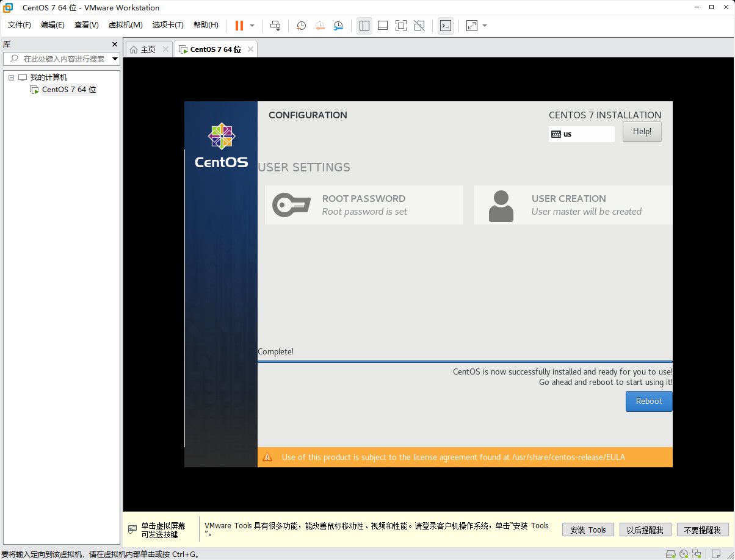This screenshot has width=735, height=560.
Task: Click the Help! button in installer
Action: pos(642,132)
